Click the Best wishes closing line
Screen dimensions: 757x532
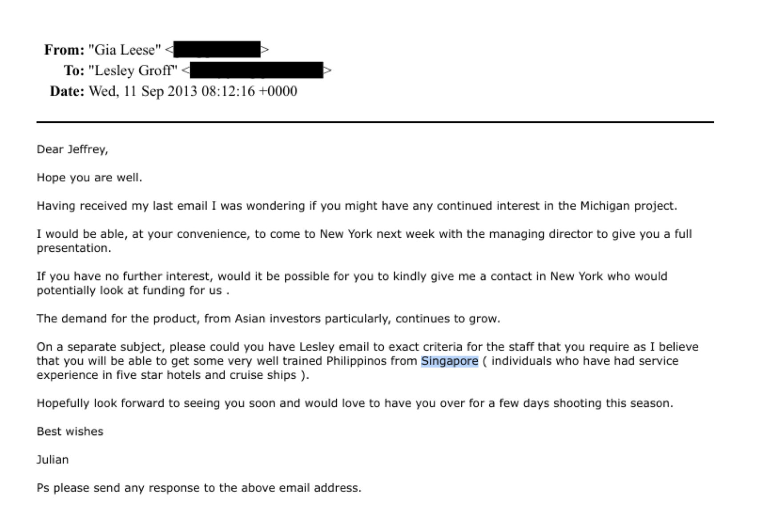70,432
